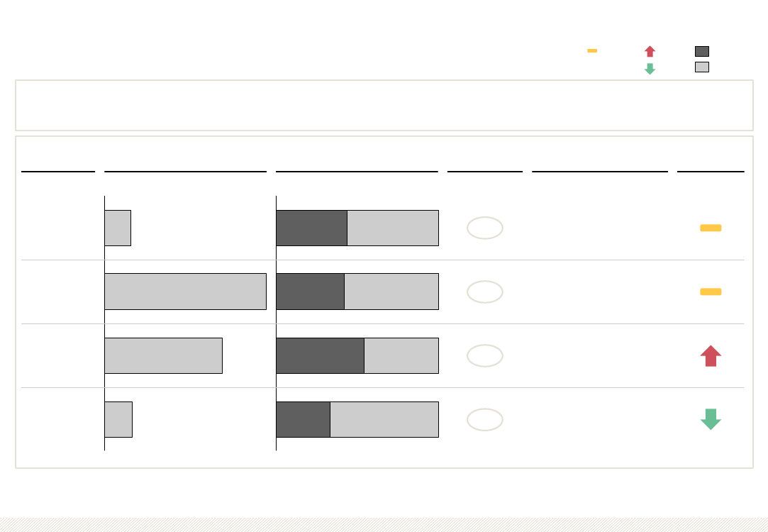Select the single gray bar in red-arrow row
Viewport: 768px width, 532px height.
click(164, 355)
